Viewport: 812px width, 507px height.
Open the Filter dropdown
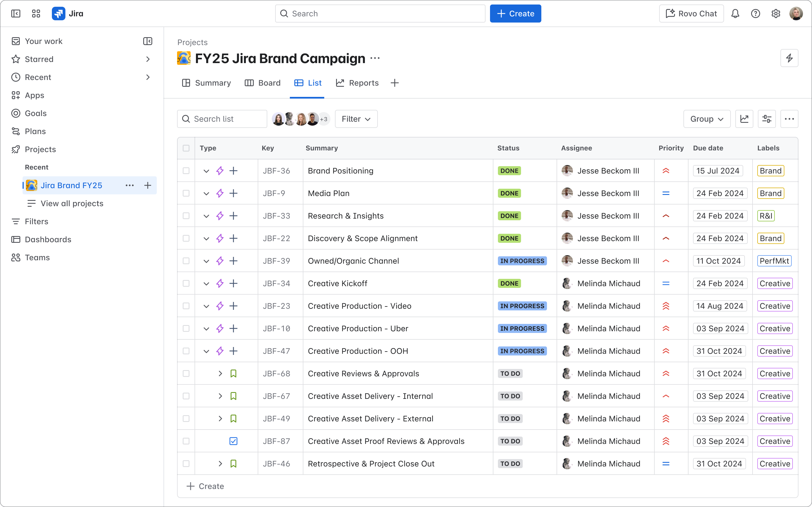click(356, 119)
